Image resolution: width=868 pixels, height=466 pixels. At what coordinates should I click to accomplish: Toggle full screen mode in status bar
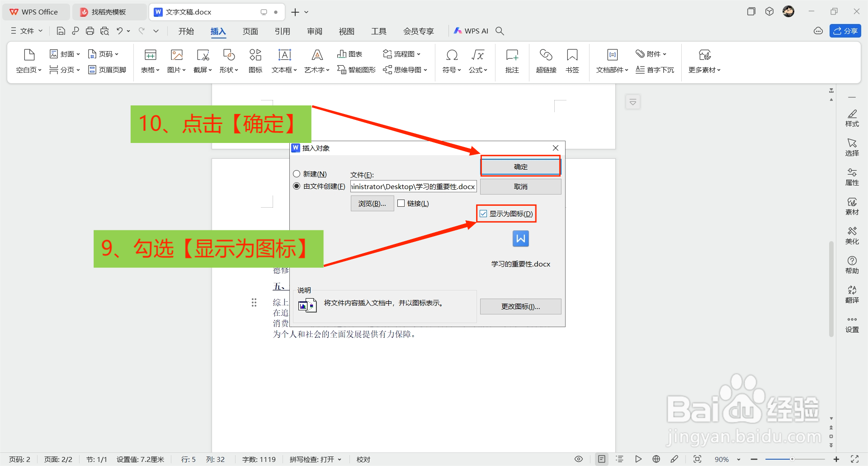[855, 459]
